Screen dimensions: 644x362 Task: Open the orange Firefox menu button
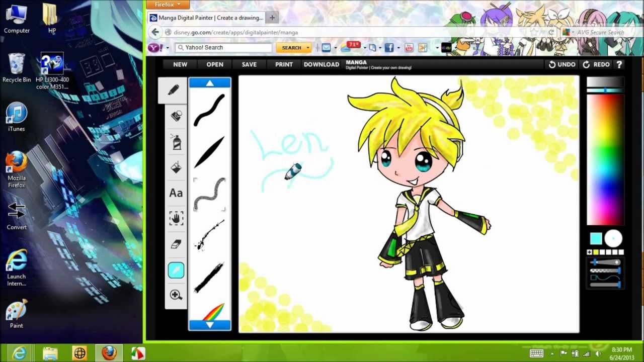168,5
